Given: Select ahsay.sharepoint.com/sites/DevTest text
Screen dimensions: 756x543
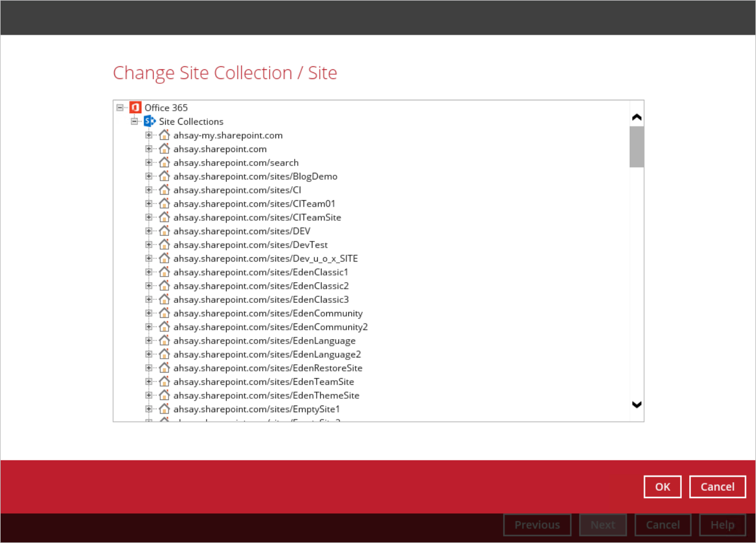Looking at the screenshot, I should pos(250,244).
